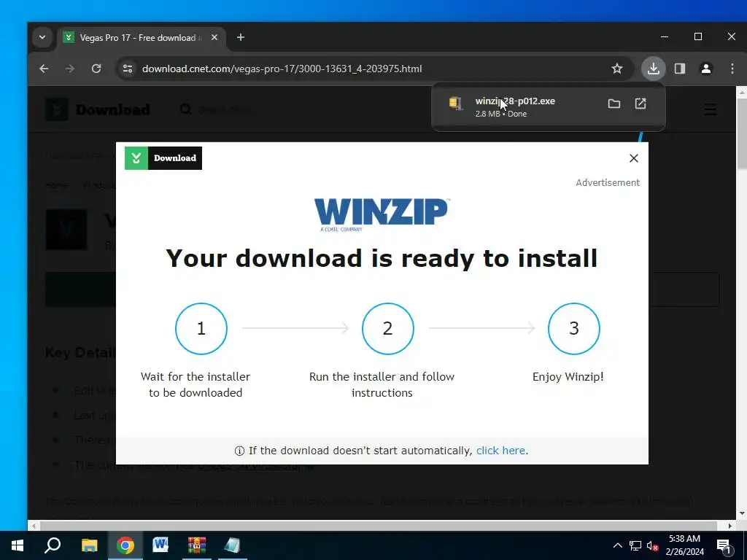Screen dimensions: 747x560
Task: Click 'Enjoy Winzip!' step text
Action: [568, 377]
